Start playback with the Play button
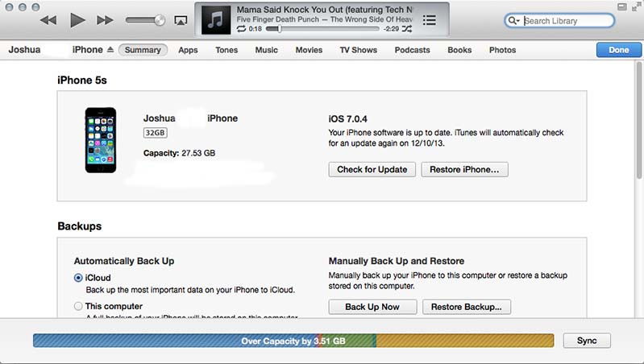The height and width of the screenshot is (364, 644). pyautogui.click(x=77, y=20)
